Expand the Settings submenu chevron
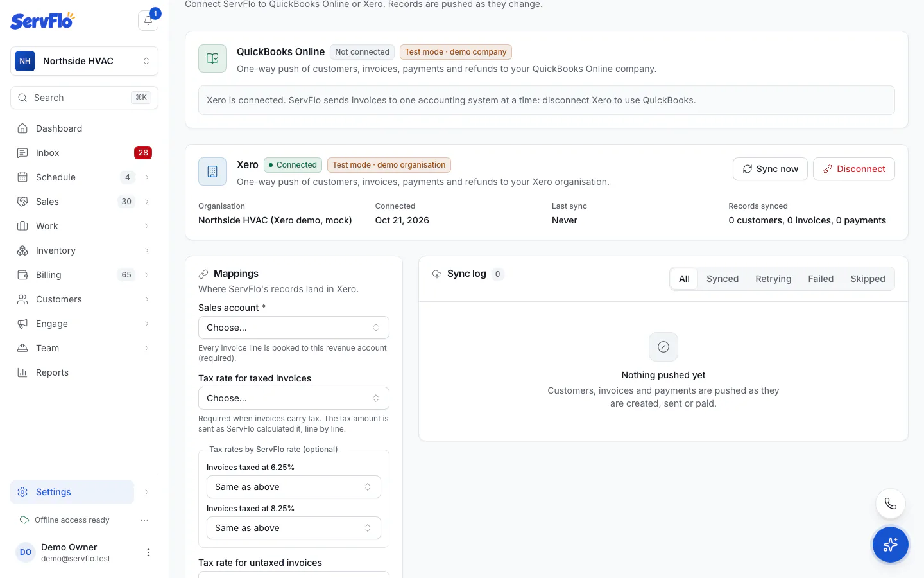The width and height of the screenshot is (924, 578). [x=147, y=492]
